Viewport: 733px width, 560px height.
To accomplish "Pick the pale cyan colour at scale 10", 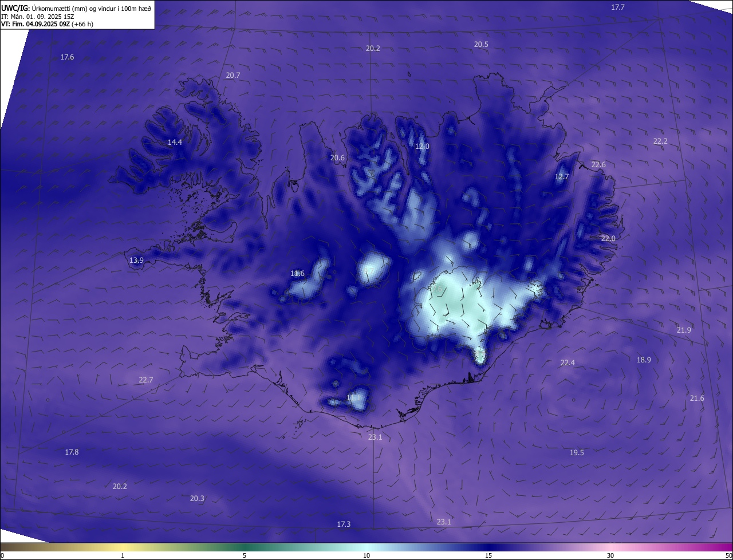I will click(366, 547).
